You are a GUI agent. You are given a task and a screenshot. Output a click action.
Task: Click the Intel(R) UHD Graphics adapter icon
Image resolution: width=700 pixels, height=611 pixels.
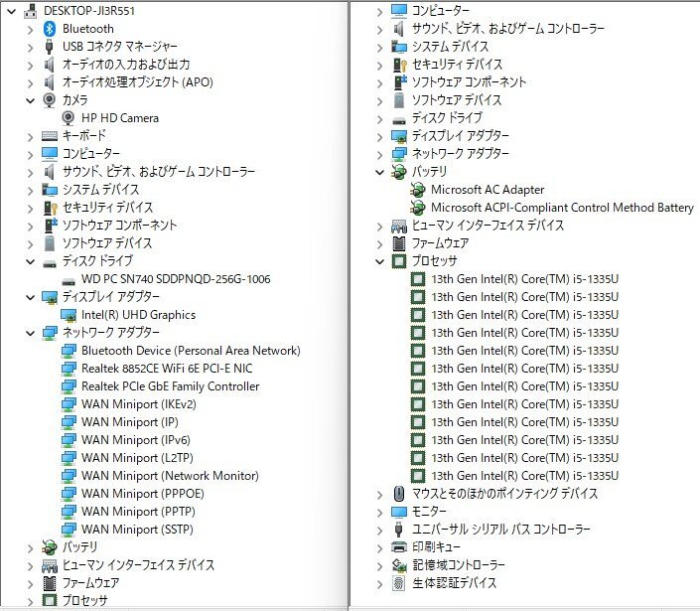pos(69,315)
